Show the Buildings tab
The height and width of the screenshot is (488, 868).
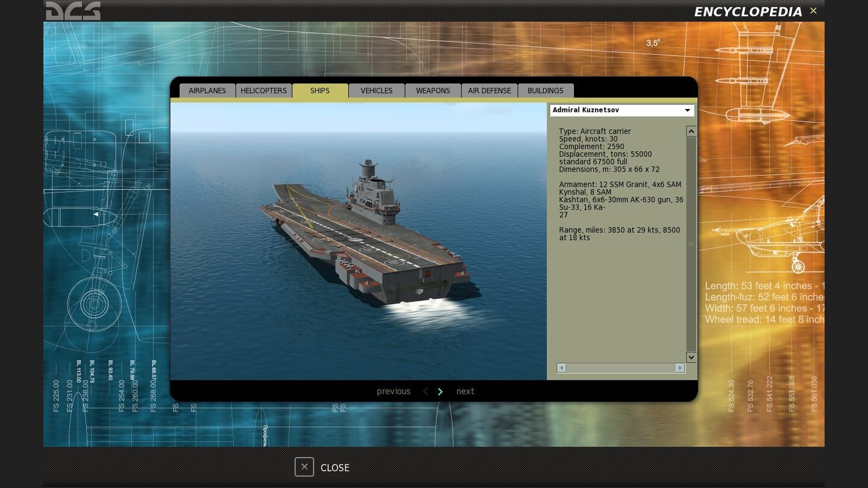[x=546, y=91]
